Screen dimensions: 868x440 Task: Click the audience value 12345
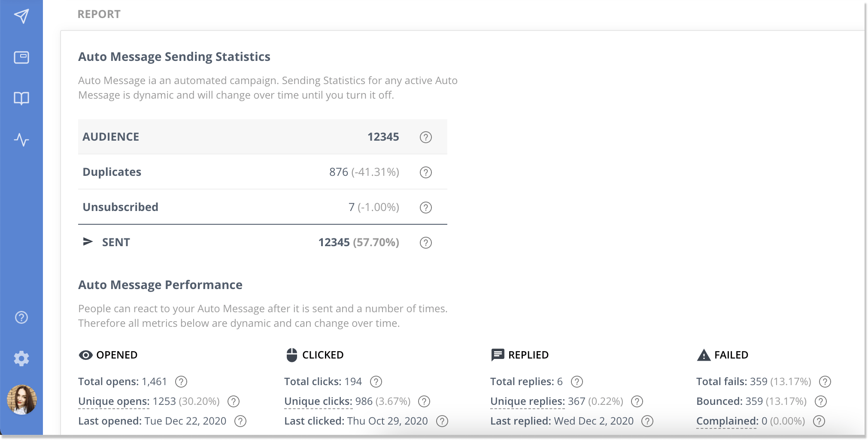(383, 137)
